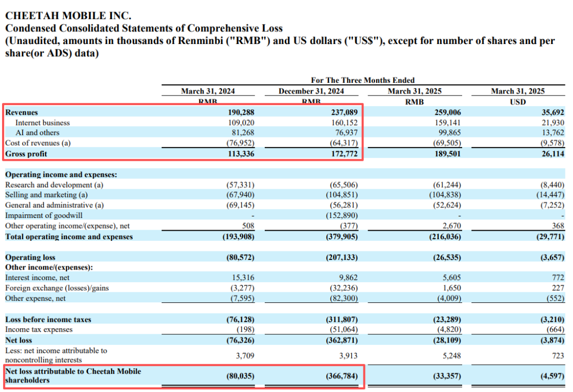The height and width of the screenshot is (392, 573).
Task: Select gross profit value 172,772
Action: (344, 154)
